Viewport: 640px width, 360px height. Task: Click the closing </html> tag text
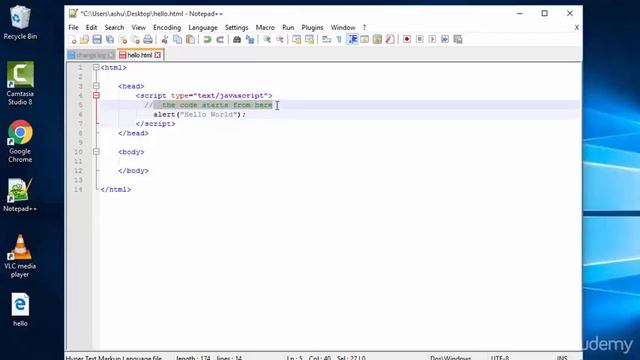pos(116,189)
